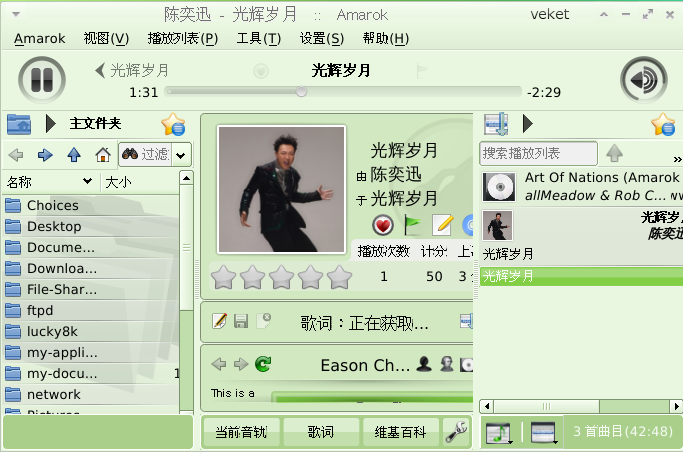
Task: Set rating to fifth star
Action: point(340,277)
